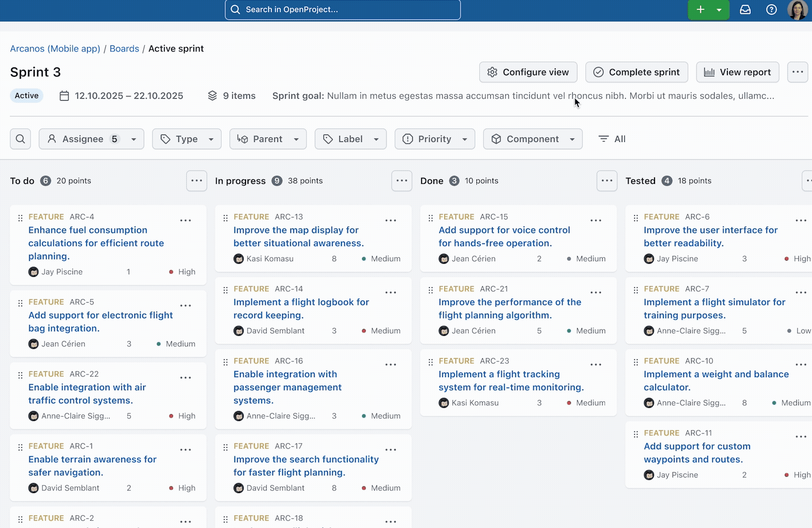The image size is (812, 528).
Task: Click the help question mark icon
Action: (771, 10)
